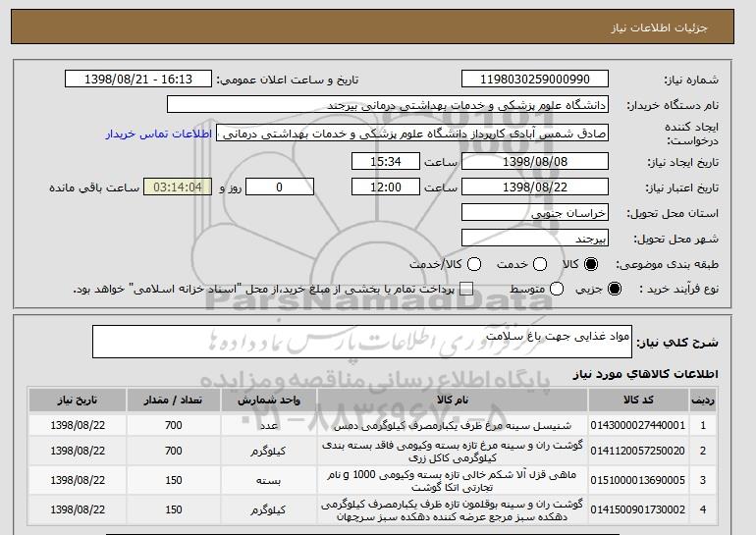Click the quantity 700 in row 1

pyautogui.click(x=173, y=425)
